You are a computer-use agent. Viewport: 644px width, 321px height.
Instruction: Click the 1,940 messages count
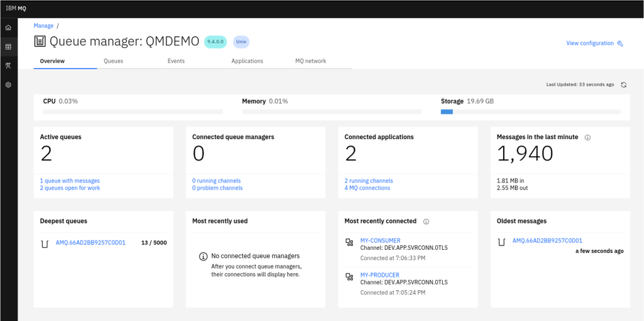525,154
